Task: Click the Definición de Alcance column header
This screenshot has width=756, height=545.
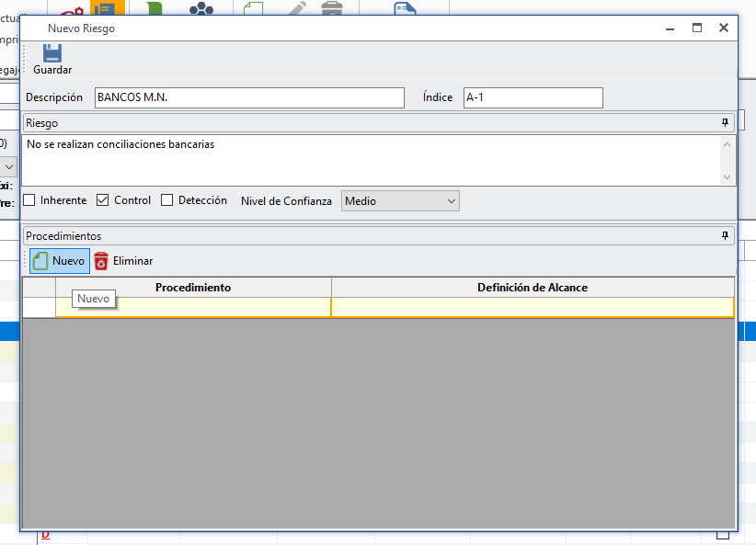Action: 532,288
